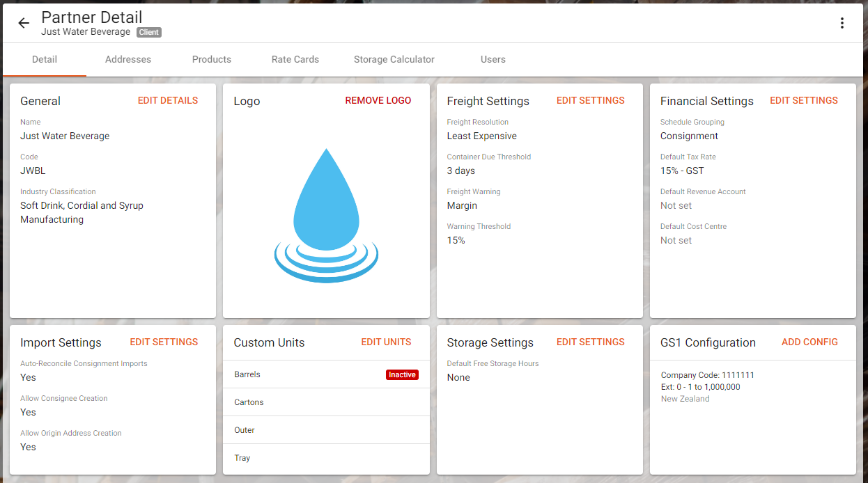Select the Cartons custom unit row
868x483 pixels.
[x=326, y=402]
